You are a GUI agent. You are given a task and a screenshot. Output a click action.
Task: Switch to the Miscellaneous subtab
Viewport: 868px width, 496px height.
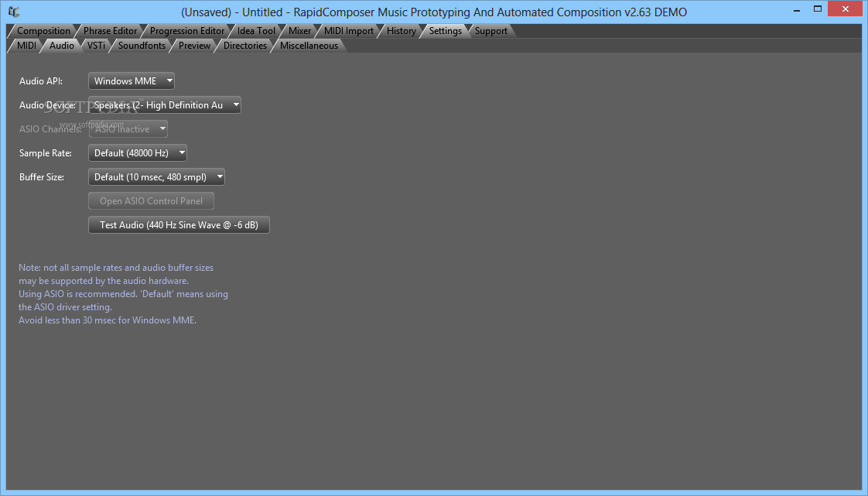click(309, 46)
